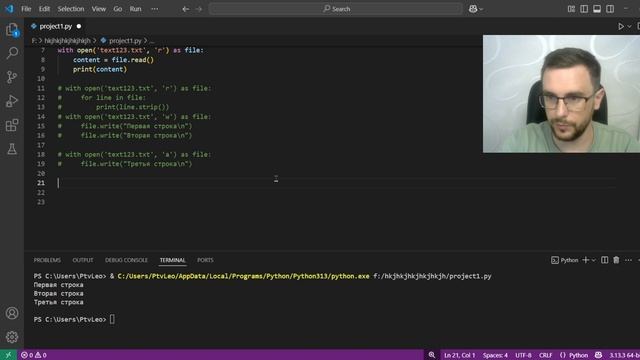The image size is (640, 360).
Task: Go forward with the navigation arrow
Action: point(199,9)
